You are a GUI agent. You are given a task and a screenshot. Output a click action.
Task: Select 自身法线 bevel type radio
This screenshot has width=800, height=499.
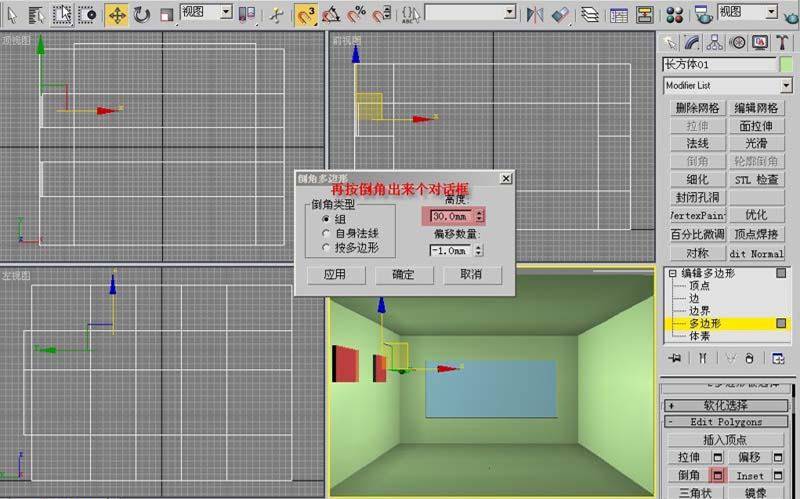tap(326, 233)
